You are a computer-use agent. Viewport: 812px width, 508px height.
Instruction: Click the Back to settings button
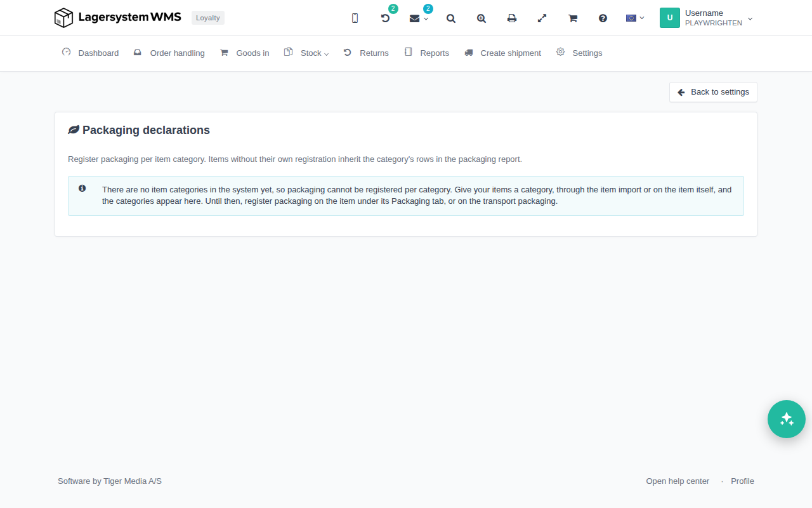(x=713, y=92)
